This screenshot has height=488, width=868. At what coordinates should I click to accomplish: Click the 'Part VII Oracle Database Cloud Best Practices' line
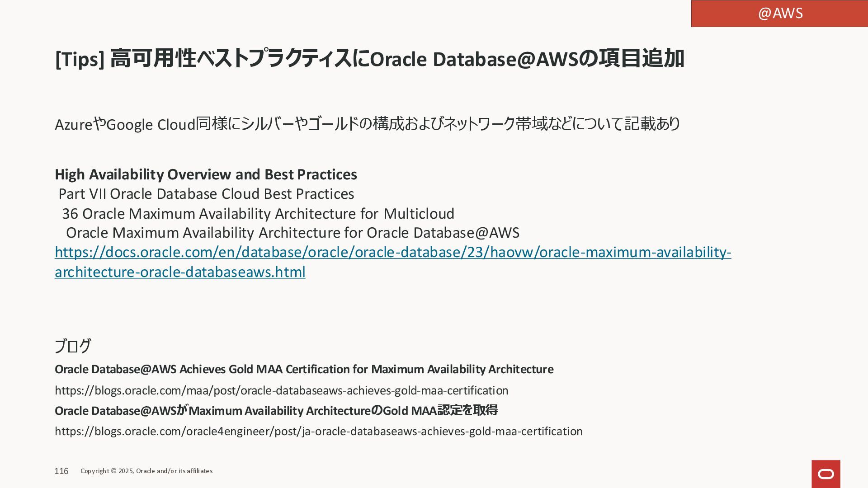click(x=206, y=194)
